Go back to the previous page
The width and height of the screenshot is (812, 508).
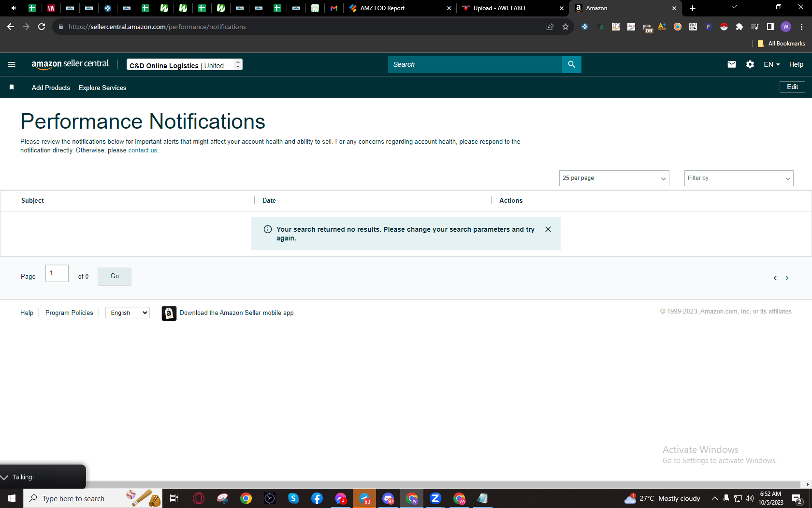(11, 27)
